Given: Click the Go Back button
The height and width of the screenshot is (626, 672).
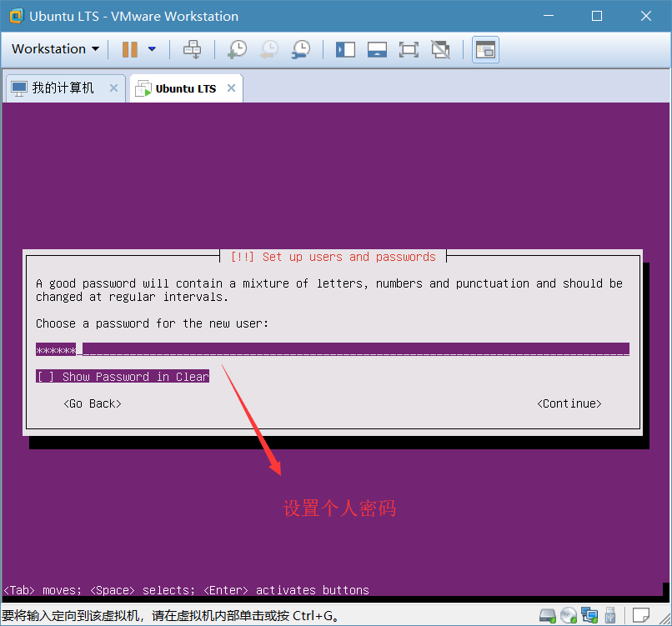Looking at the screenshot, I should pyautogui.click(x=93, y=403).
